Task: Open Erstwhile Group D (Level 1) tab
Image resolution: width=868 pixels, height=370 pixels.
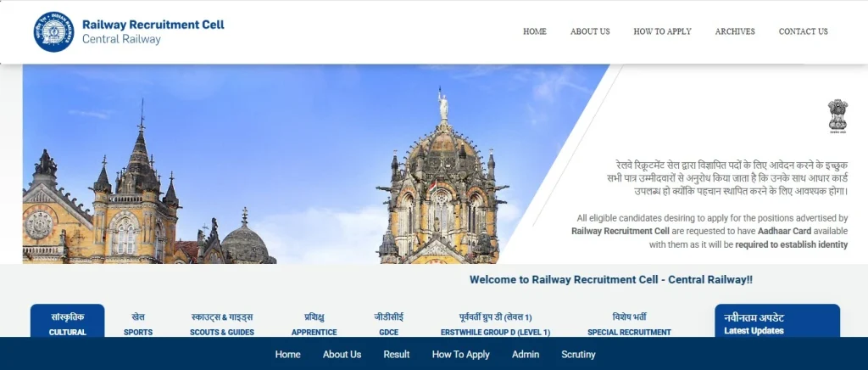Action: pos(495,323)
